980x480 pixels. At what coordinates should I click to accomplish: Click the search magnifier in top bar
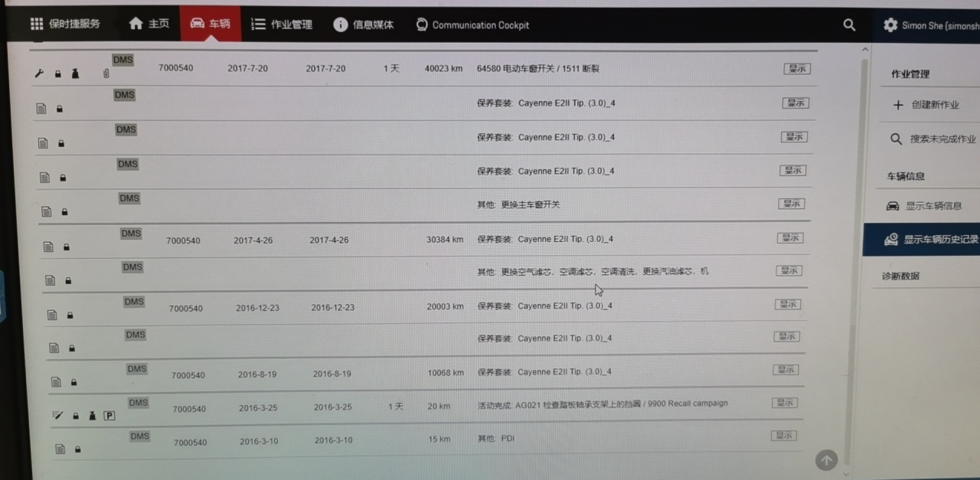pos(849,24)
